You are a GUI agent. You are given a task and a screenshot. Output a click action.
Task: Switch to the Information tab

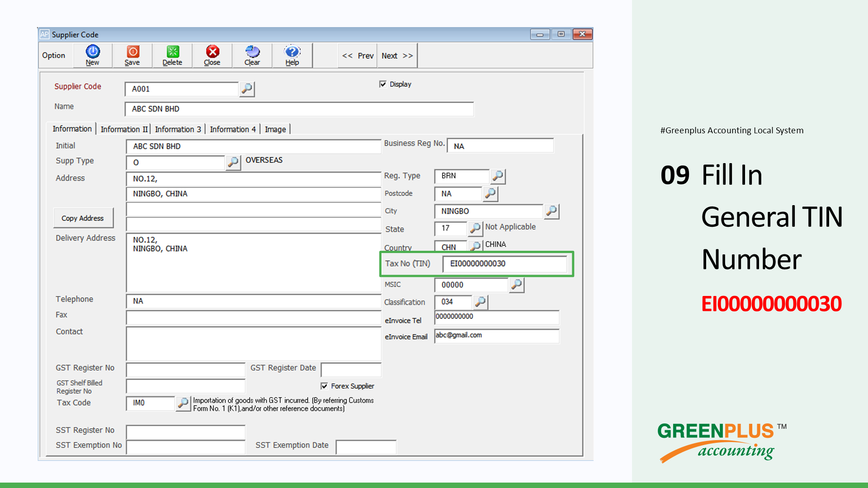72,129
